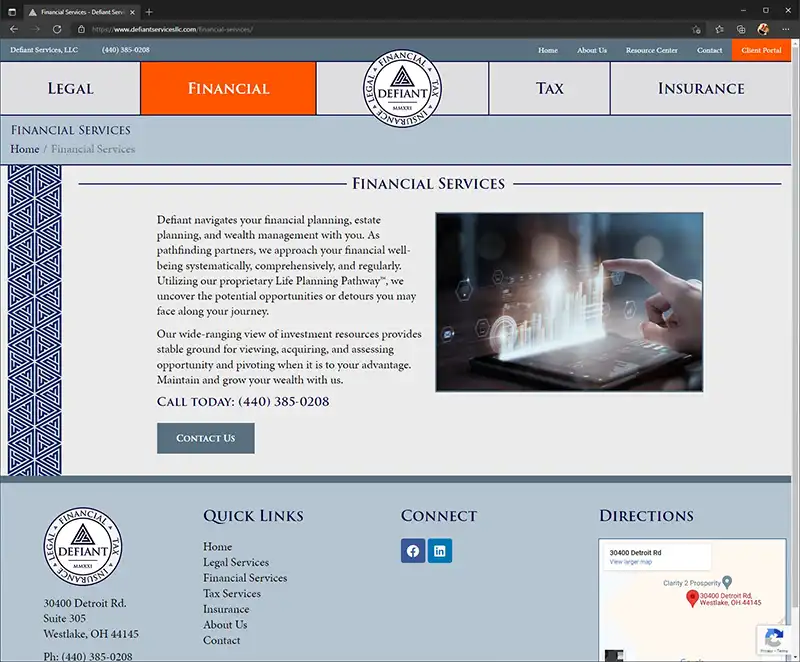Click the Financial Services breadcrumb text
800x662 pixels.
[93, 149]
